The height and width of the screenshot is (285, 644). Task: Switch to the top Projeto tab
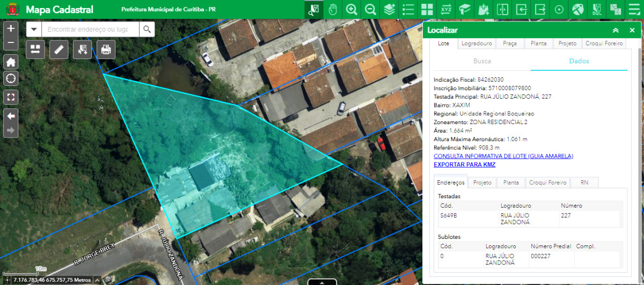pos(567,43)
